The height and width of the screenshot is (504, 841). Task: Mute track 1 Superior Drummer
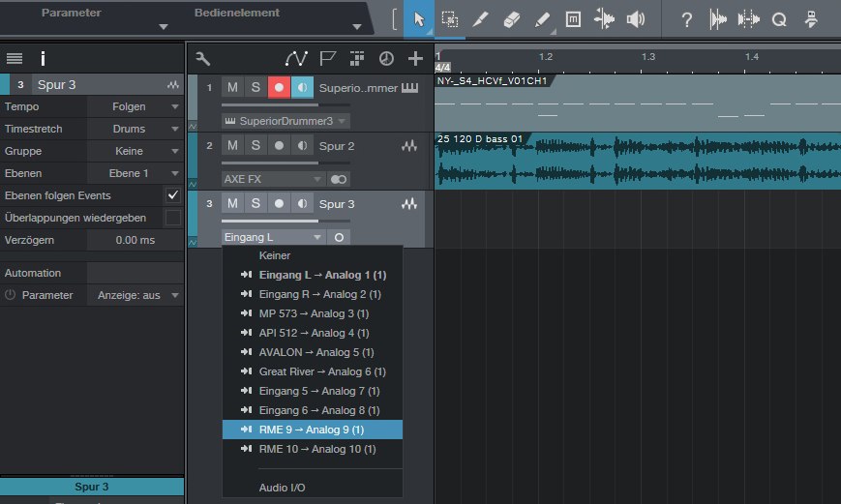(x=233, y=87)
